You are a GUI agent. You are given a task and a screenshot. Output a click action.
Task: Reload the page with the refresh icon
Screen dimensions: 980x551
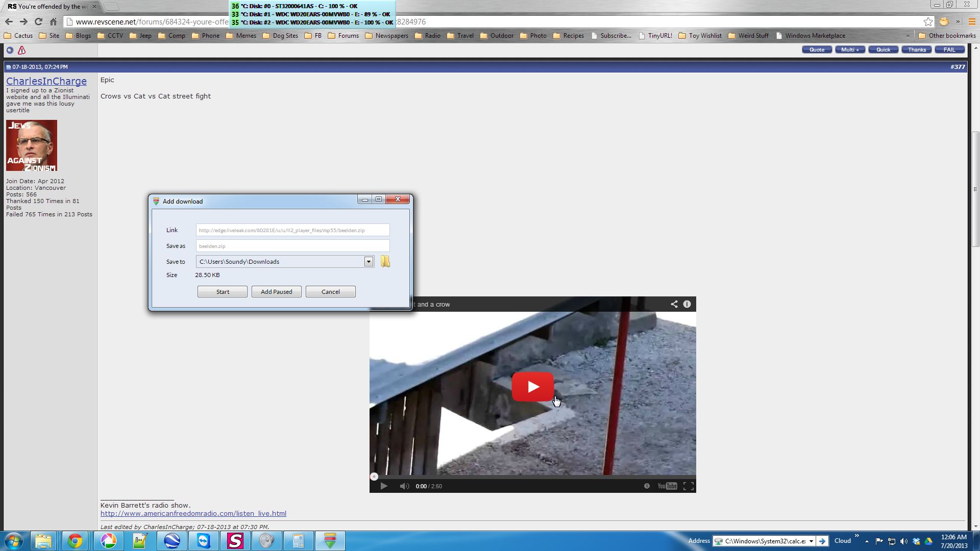(38, 22)
